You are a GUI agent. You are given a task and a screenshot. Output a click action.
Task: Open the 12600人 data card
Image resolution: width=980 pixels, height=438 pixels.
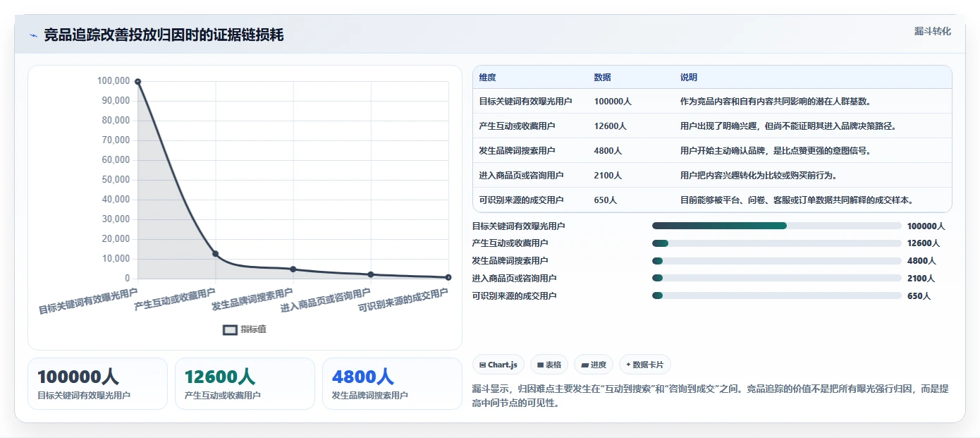click(x=245, y=384)
